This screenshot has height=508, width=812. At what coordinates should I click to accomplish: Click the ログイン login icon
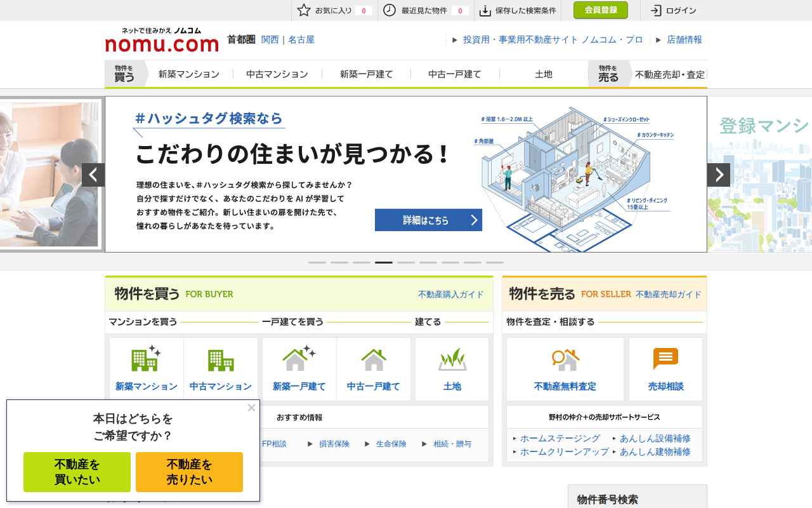(655, 10)
